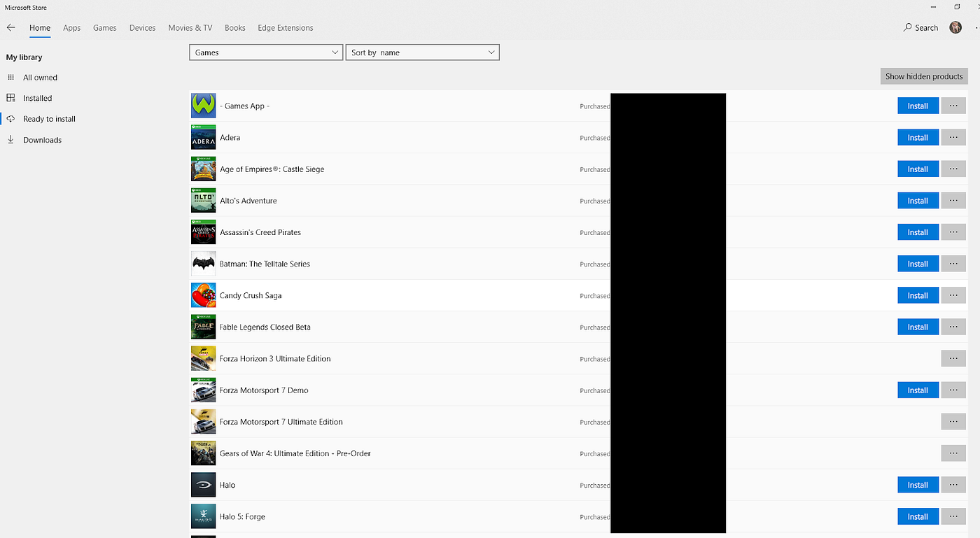Open more options for Forza Motorsport 7 Ultimate

tap(953, 422)
